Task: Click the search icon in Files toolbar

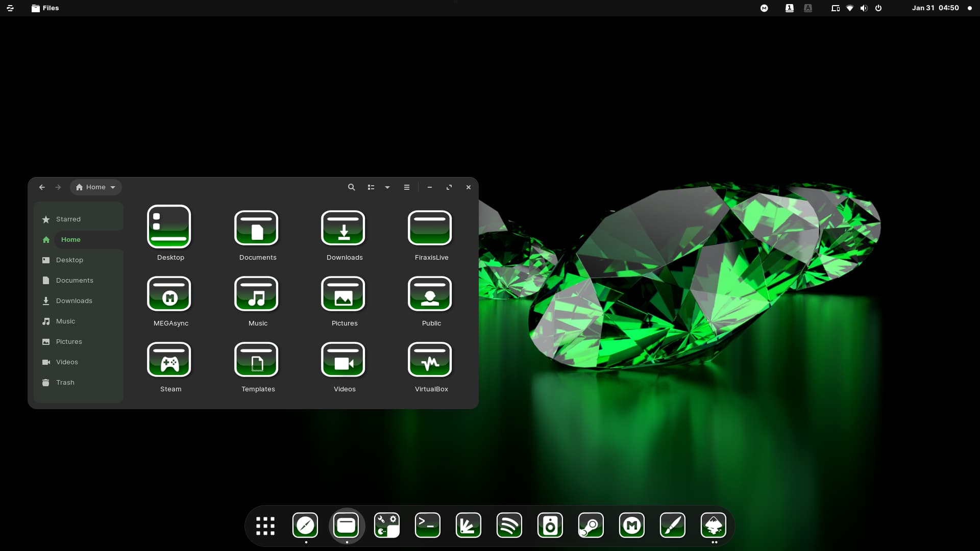Action: pyautogui.click(x=351, y=187)
